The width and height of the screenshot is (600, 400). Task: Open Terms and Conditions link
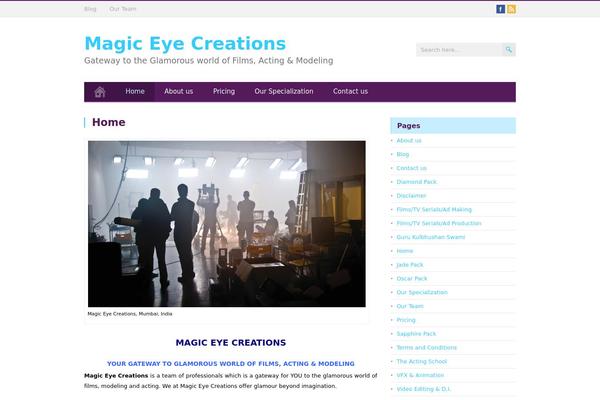click(427, 347)
